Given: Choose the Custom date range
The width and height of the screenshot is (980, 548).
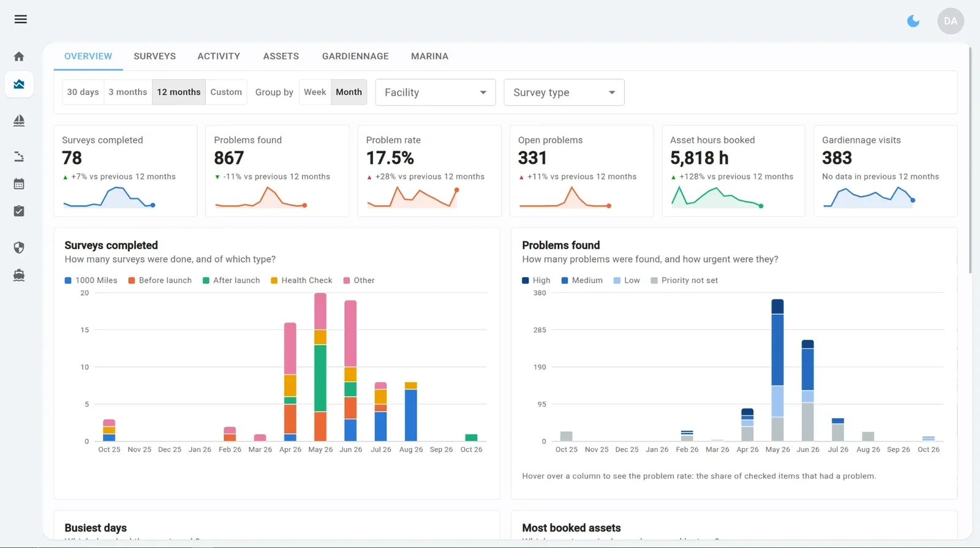Looking at the screenshot, I should (x=226, y=92).
